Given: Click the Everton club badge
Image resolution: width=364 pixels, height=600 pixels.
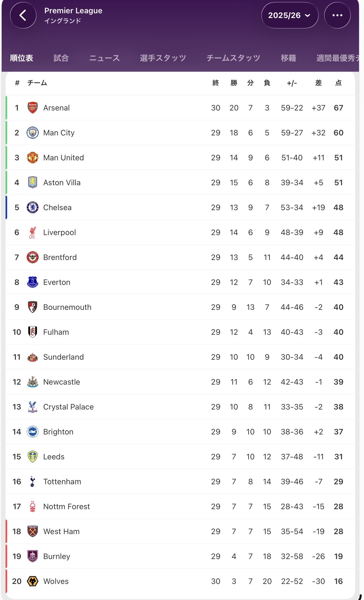Looking at the screenshot, I should (33, 282).
